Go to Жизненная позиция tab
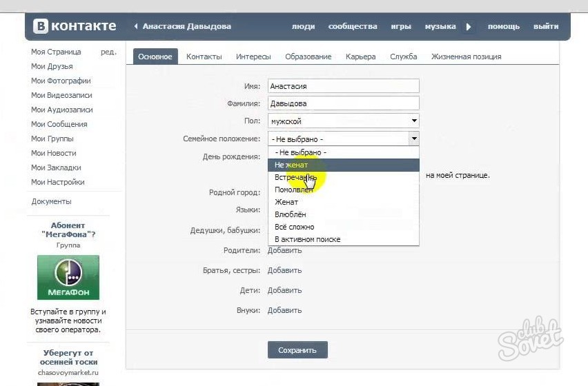Viewport: 588px width, 386px height. (x=466, y=57)
